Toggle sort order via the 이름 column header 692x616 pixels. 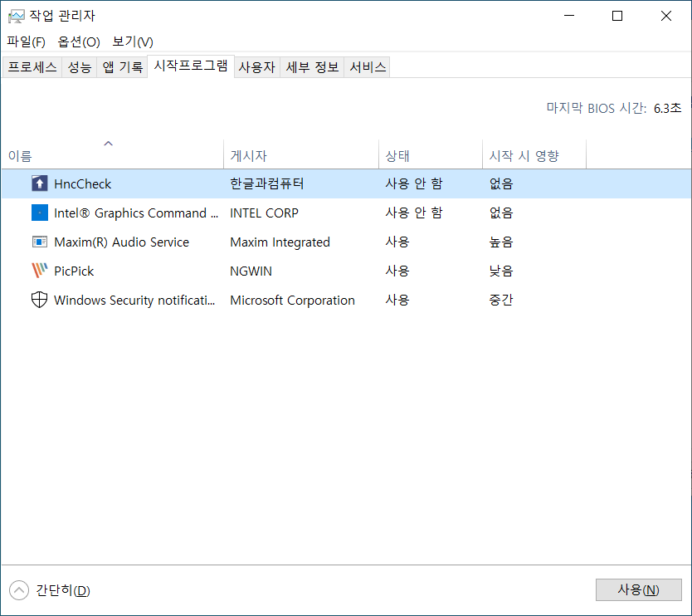tap(112, 154)
